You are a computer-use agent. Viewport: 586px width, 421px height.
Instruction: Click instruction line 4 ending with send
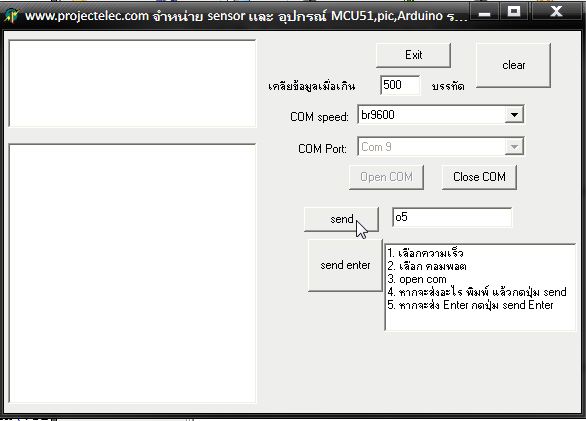[477, 292]
